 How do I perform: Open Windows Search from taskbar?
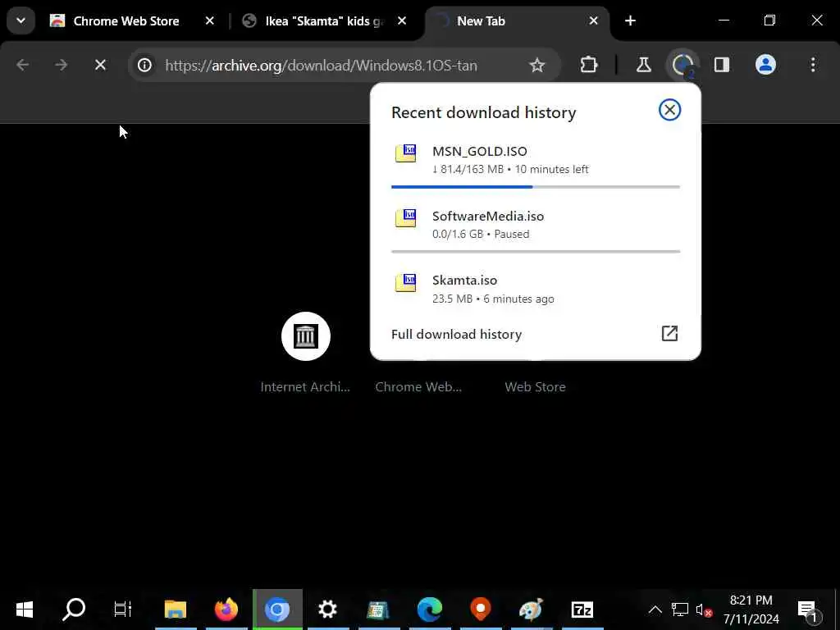[x=74, y=609]
